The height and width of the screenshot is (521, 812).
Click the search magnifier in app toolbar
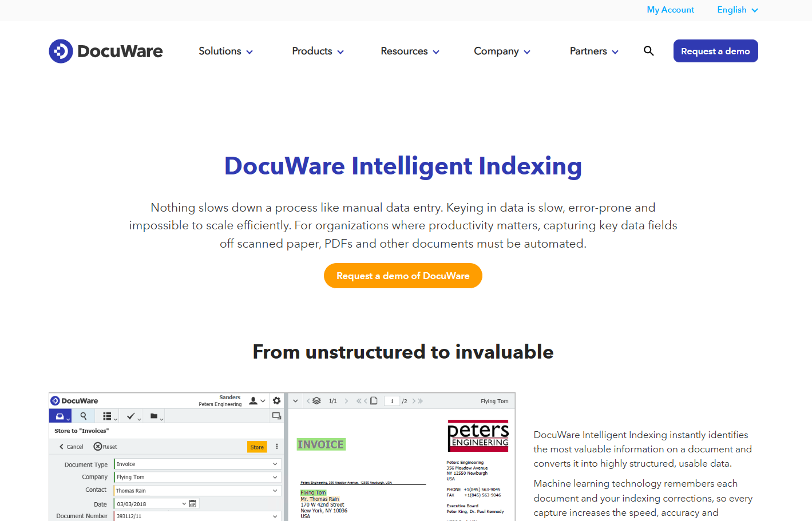click(84, 416)
